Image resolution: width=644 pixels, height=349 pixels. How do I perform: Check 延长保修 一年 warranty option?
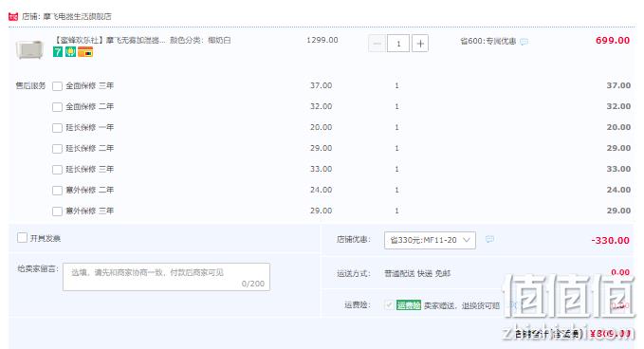click(x=58, y=128)
